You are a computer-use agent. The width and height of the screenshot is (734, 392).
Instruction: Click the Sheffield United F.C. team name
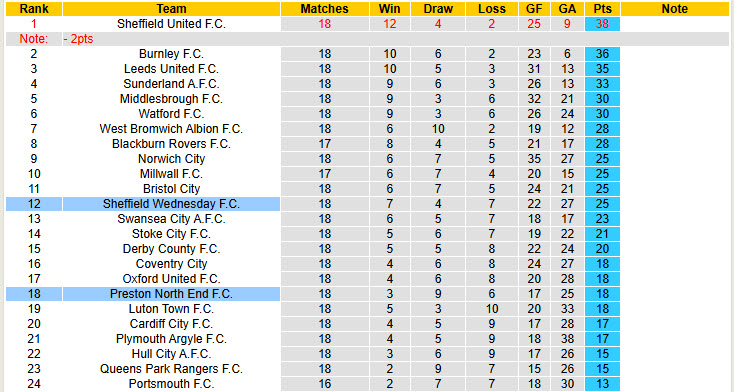click(x=171, y=24)
